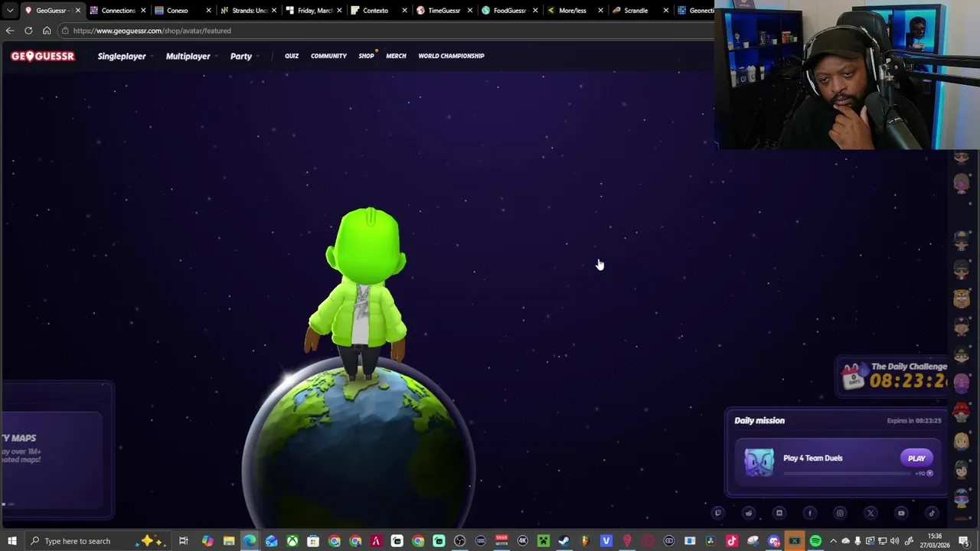Open File Explorer from the taskbar
980x551 pixels.
point(229,541)
